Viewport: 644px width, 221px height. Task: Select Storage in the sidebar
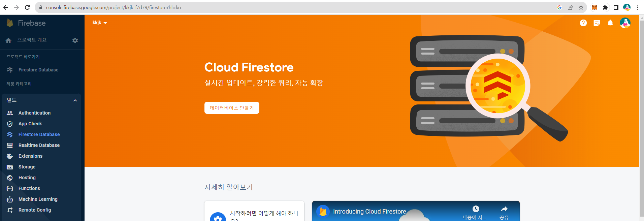(x=27, y=167)
